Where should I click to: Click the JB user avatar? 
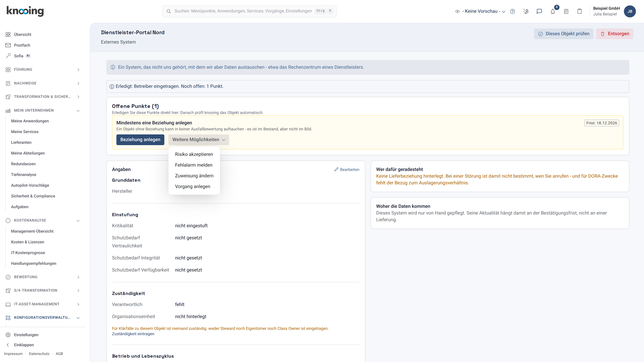pyautogui.click(x=630, y=11)
